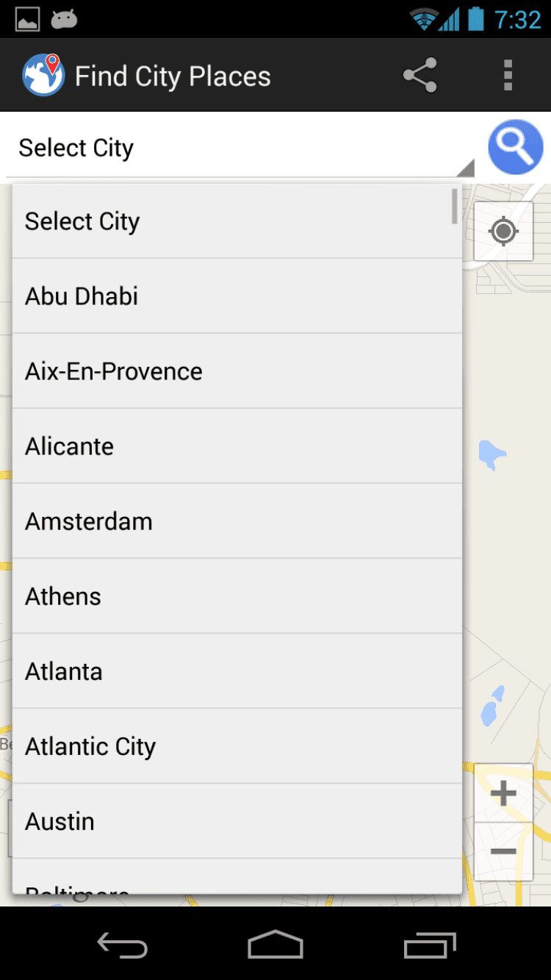The width and height of the screenshot is (551, 980).
Task: Select Austin in the city dropdown
Action: [x=237, y=821]
